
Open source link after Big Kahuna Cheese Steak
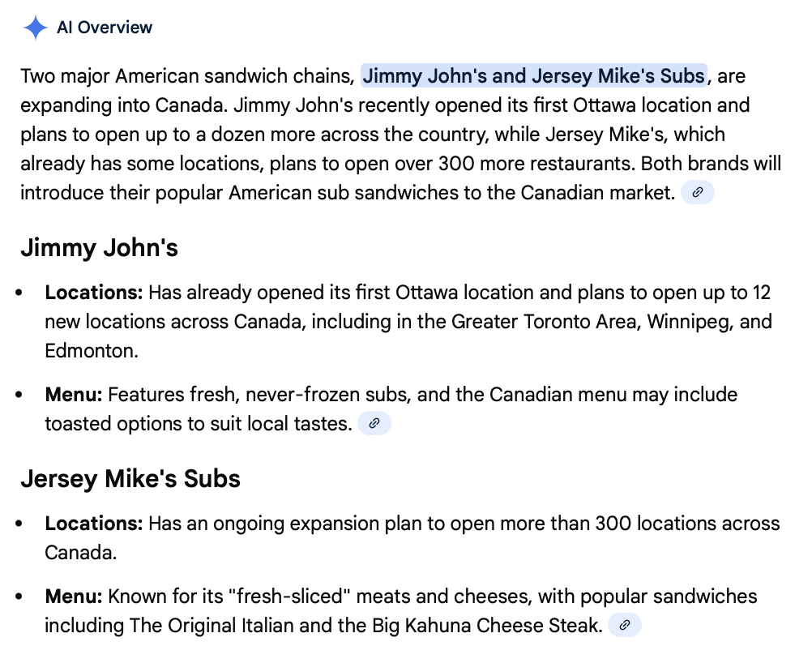point(624,625)
